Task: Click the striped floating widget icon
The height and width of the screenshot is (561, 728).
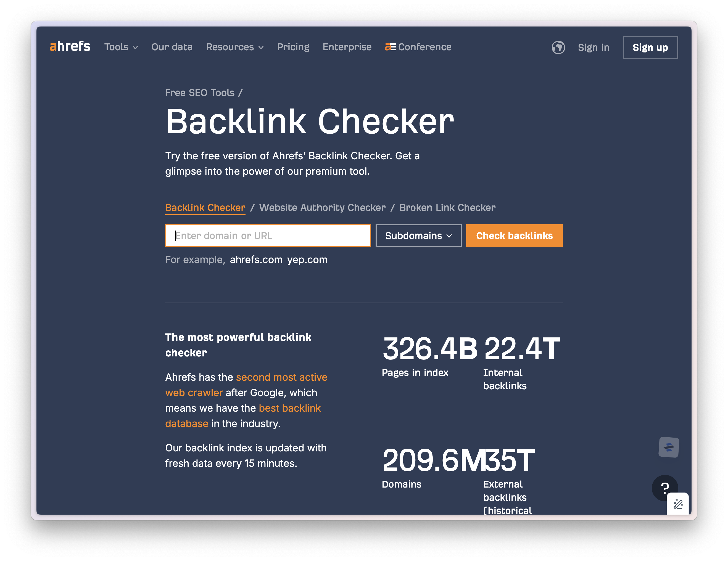Action: [669, 447]
